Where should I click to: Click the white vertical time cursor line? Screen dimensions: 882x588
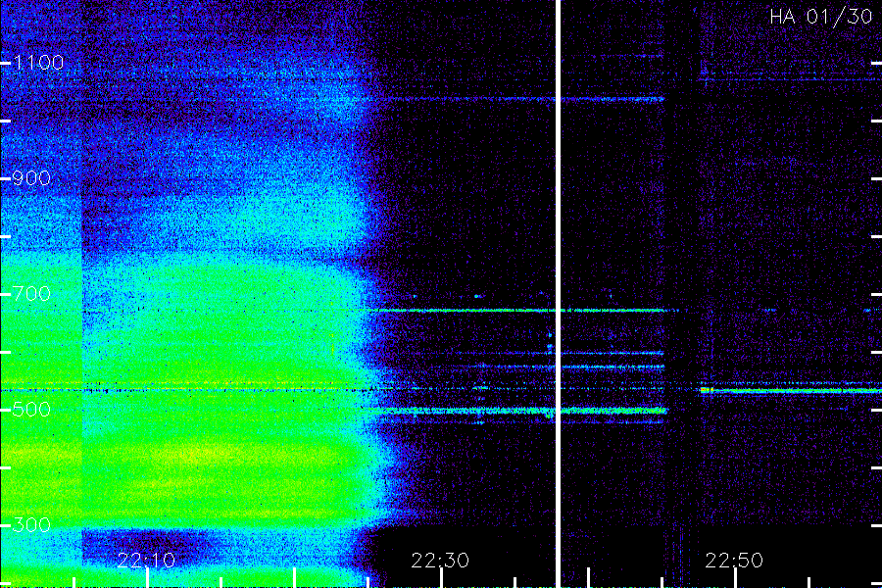point(558,294)
